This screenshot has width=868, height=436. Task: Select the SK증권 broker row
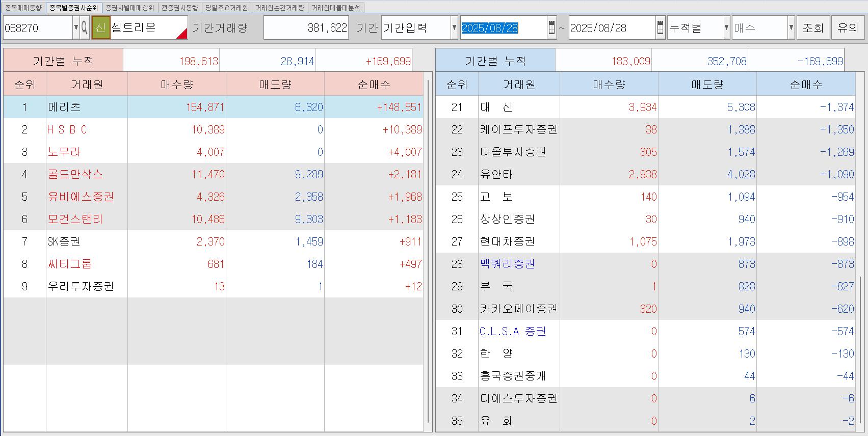(x=213, y=241)
